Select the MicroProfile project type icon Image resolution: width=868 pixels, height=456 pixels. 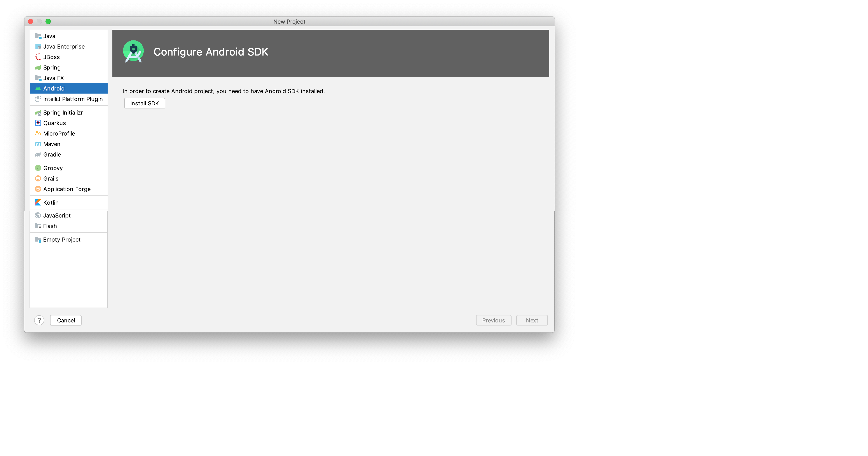click(x=37, y=133)
